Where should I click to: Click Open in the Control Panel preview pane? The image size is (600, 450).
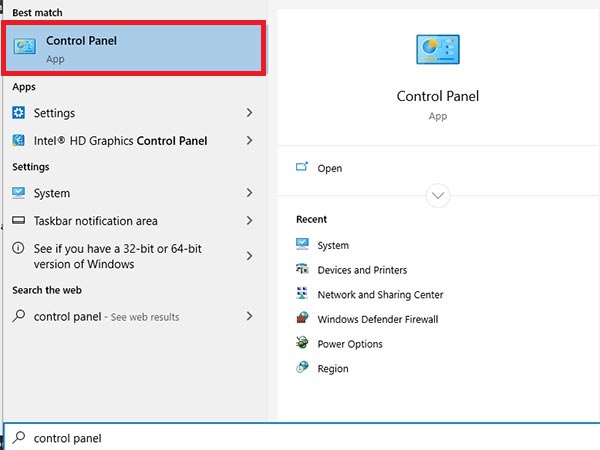329,168
